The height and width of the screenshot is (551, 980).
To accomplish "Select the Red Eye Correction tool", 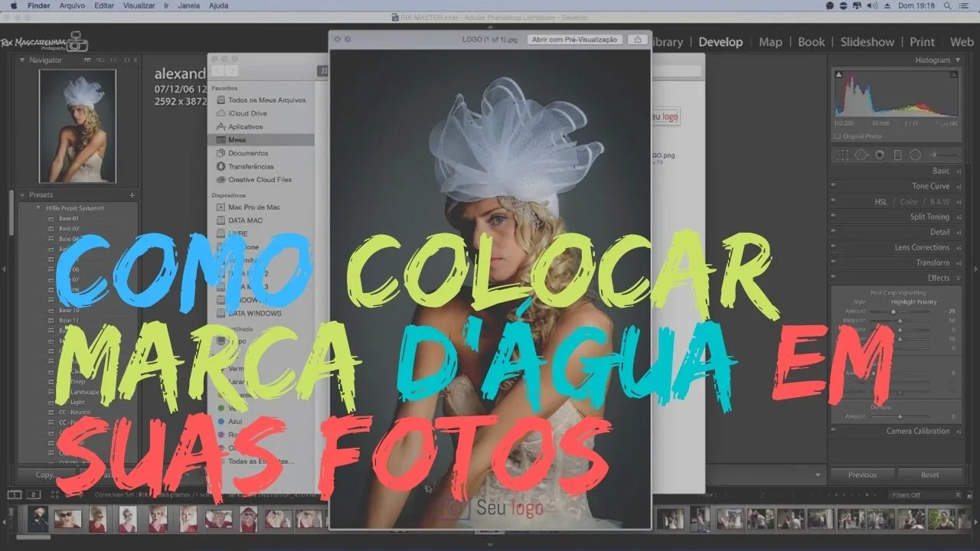I will (x=880, y=155).
